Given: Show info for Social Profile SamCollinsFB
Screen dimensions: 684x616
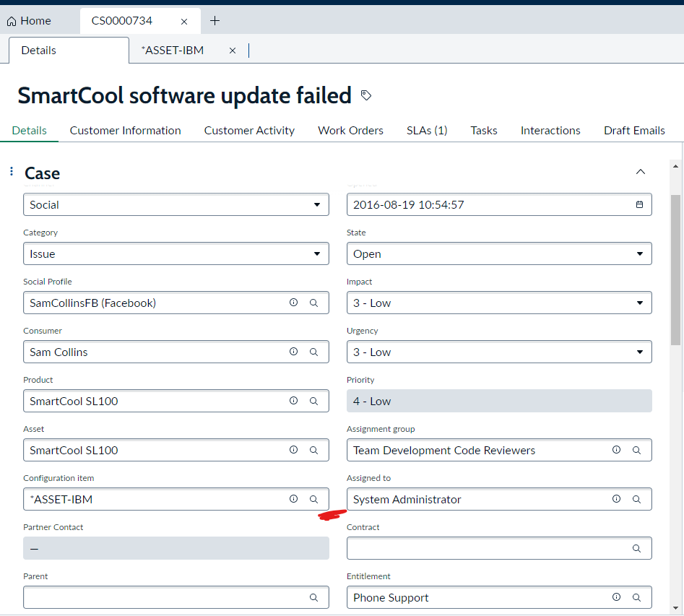Looking at the screenshot, I should click(x=293, y=303).
